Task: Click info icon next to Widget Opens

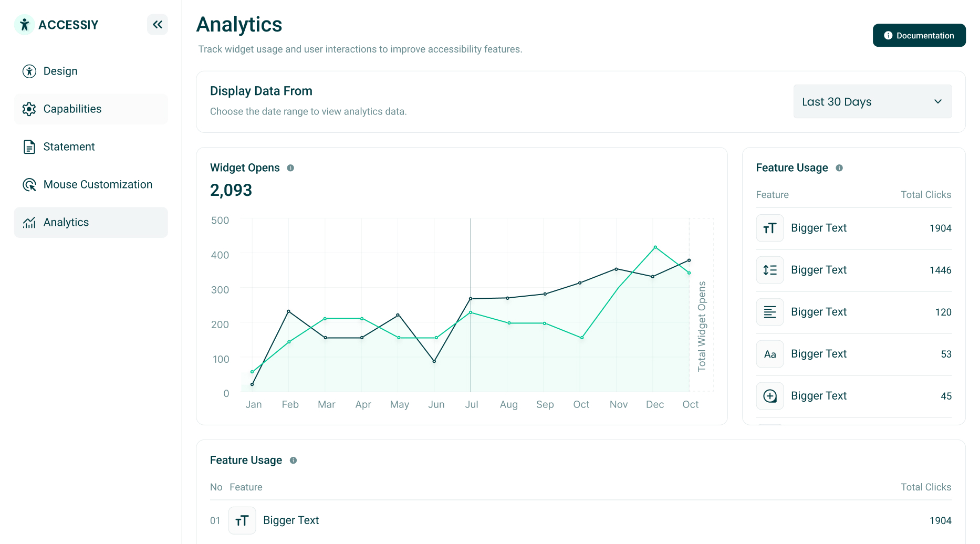Action: coord(290,168)
